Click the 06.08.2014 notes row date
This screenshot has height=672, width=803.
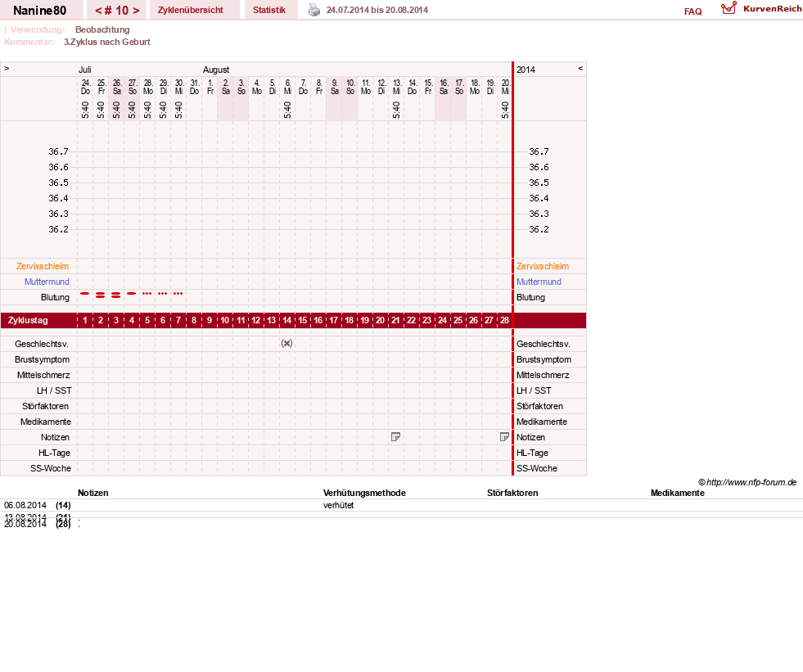pos(25,505)
